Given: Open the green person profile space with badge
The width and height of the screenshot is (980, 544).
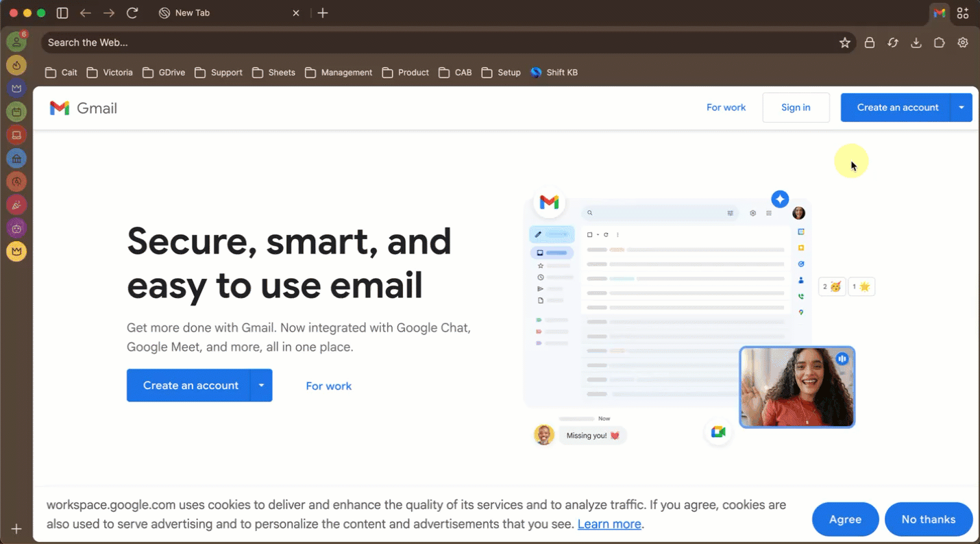Looking at the screenshot, I should point(16,42).
